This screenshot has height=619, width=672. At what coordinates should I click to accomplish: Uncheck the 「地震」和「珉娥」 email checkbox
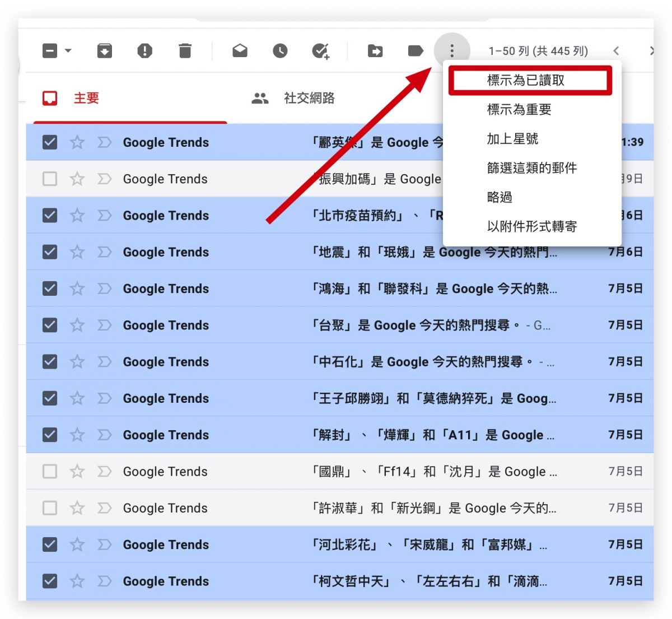coord(50,252)
